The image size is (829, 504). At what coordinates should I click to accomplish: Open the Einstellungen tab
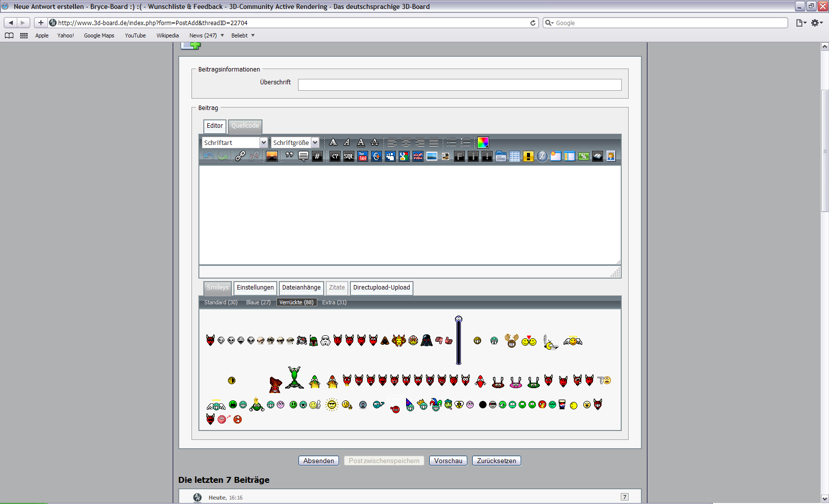tap(255, 288)
